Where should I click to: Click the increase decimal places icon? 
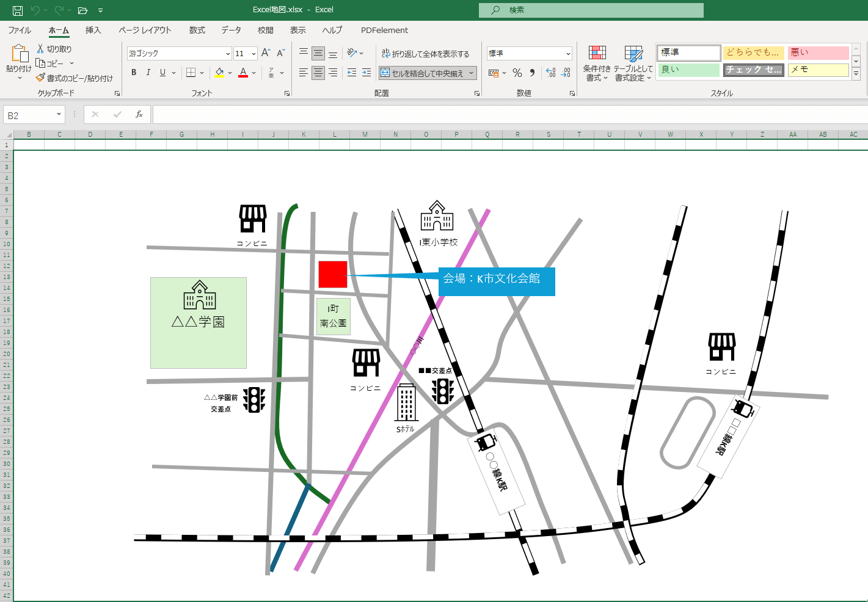click(550, 73)
